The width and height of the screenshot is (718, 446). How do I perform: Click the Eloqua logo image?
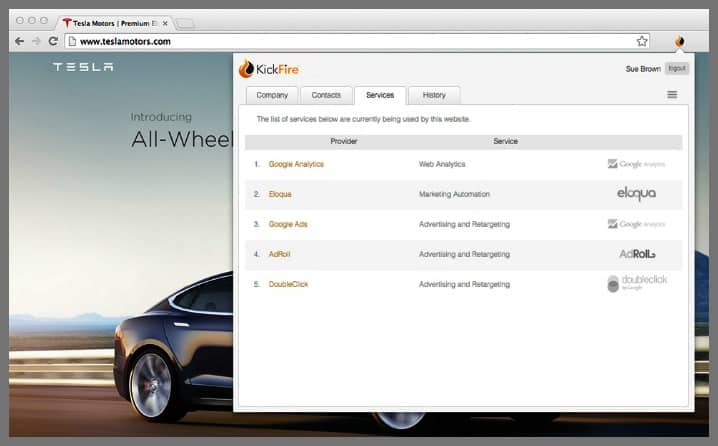point(636,194)
